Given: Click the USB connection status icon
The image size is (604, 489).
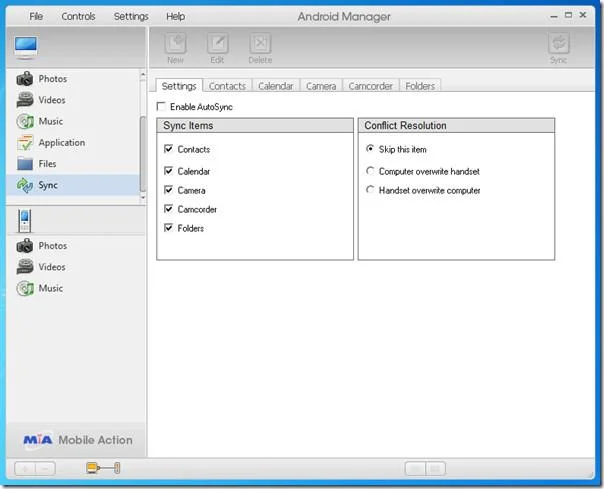Looking at the screenshot, I should tap(103, 468).
